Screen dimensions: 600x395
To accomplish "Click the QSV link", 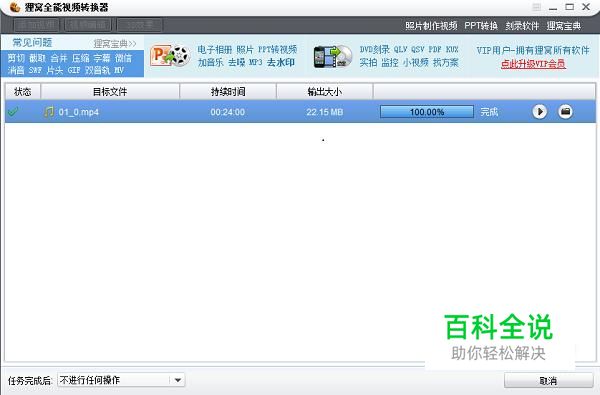I will (418, 49).
